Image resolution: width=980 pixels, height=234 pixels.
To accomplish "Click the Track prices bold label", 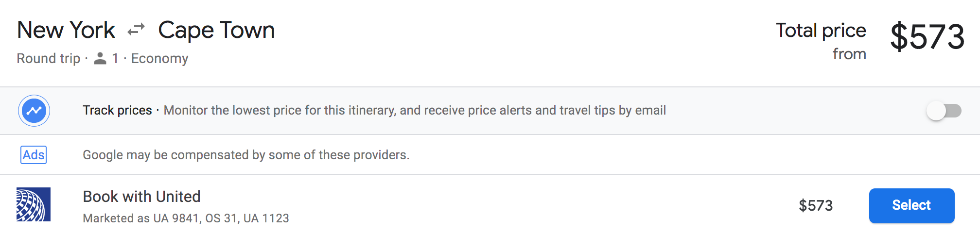I will coord(117,110).
